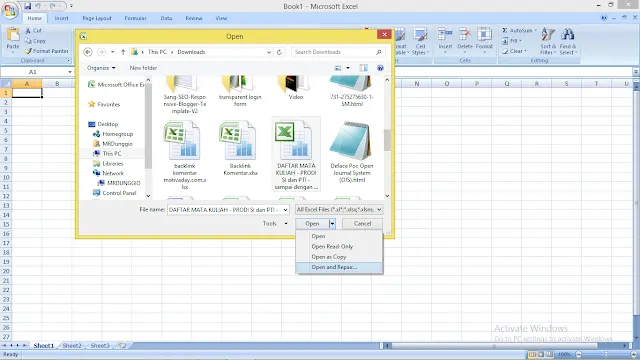Click the zoom slider in status bar
The width and height of the screenshot is (640, 360).
click(606, 355)
